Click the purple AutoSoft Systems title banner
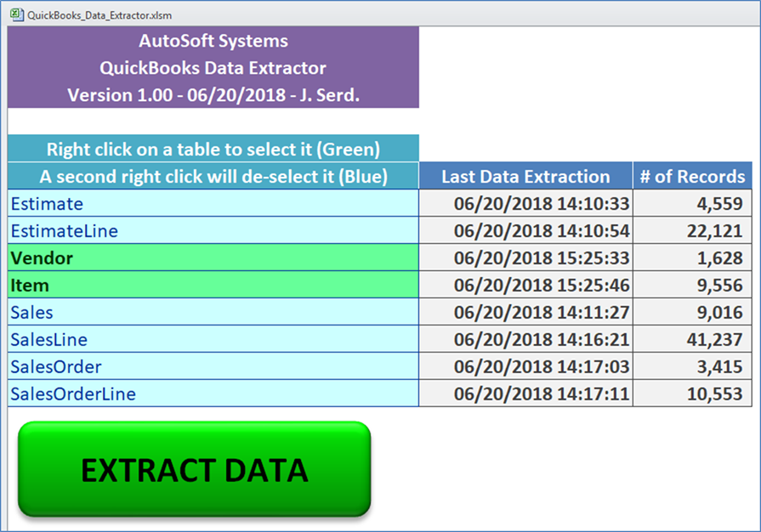 (x=213, y=67)
